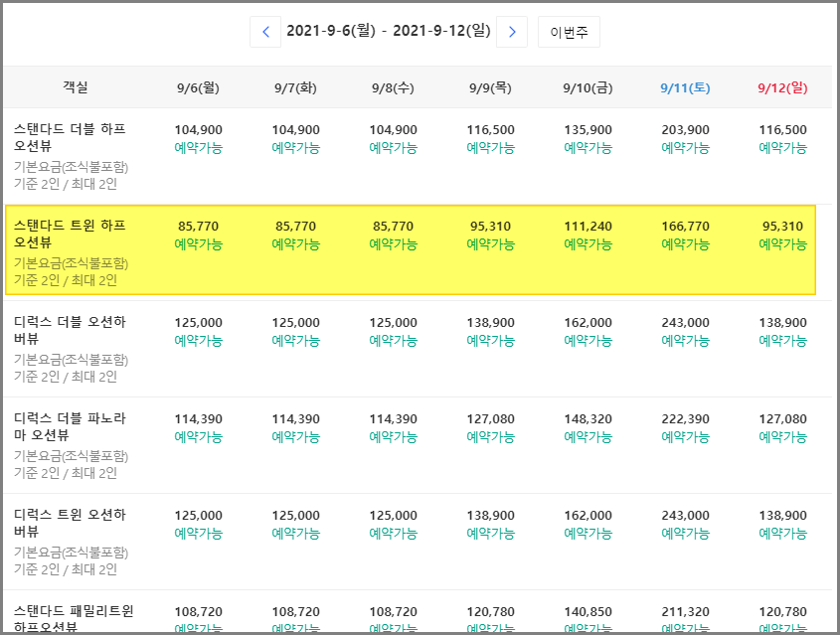This screenshot has width=840, height=635.
Task: Click price 120,780 in the 9/12(일) column
Action: click(782, 611)
